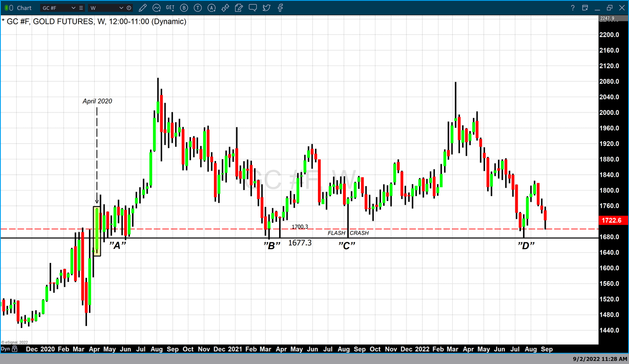The height and width of the screenshot is (364, 629).
Task: Click the red 1722.6 price marker
Action: (612, 220)
